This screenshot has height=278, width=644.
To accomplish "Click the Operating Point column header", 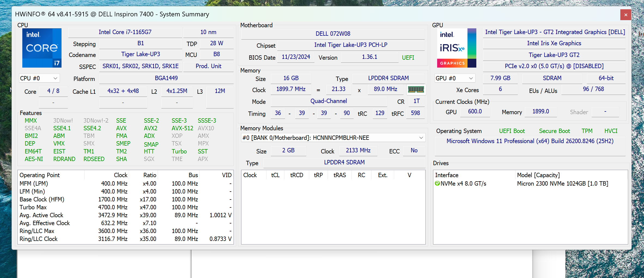I will pos(51,175).
